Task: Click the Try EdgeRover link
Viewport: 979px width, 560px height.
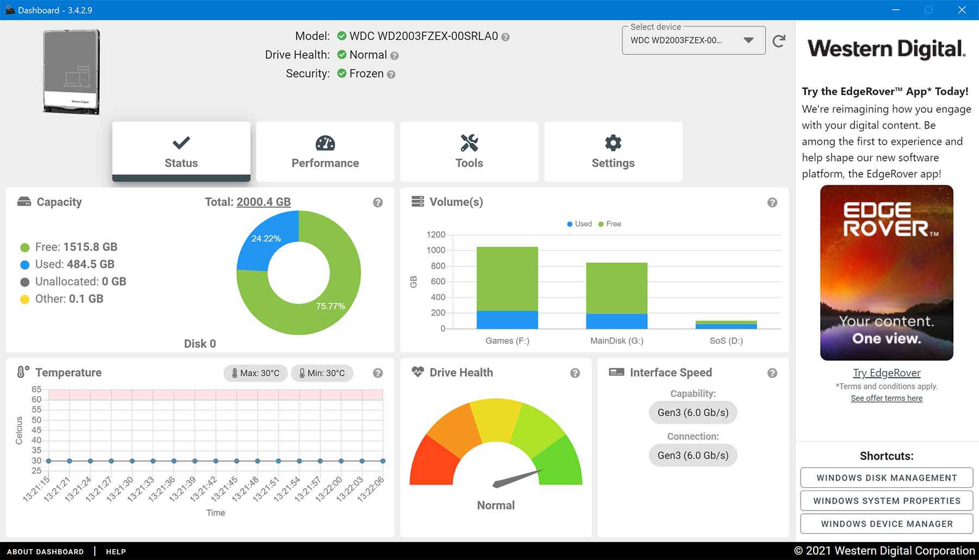Action: (887, 373)
